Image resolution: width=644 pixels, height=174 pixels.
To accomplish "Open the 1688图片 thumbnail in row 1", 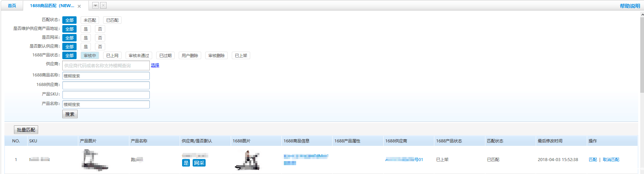I will point(247,160).
